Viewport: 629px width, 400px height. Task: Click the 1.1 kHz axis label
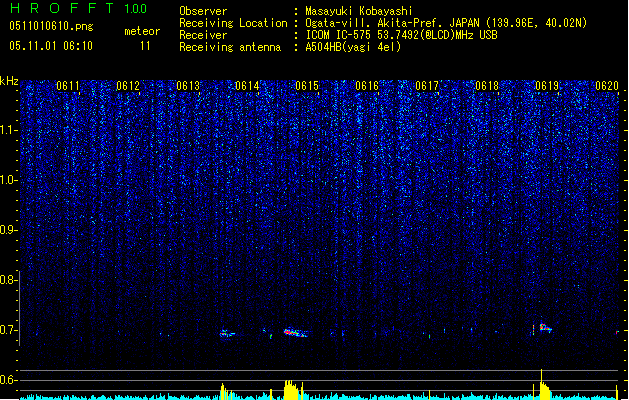click(8, 130)
